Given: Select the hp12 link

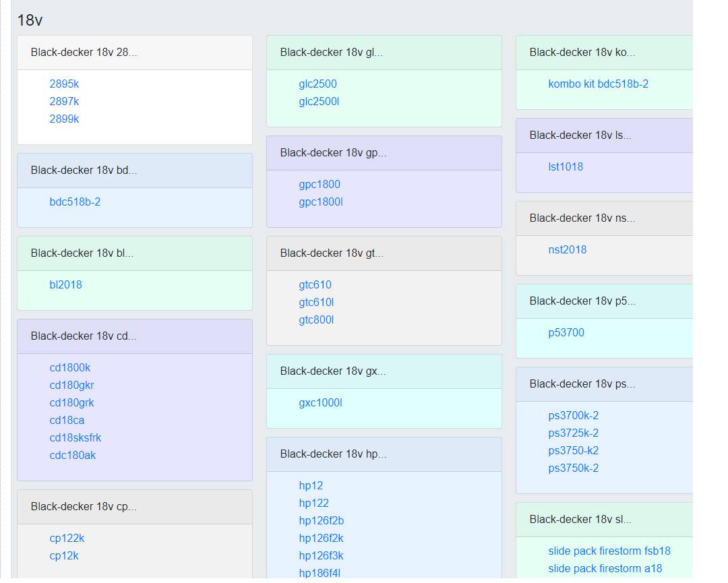Looking at the screenshot, I should click(x=311, y=486).
